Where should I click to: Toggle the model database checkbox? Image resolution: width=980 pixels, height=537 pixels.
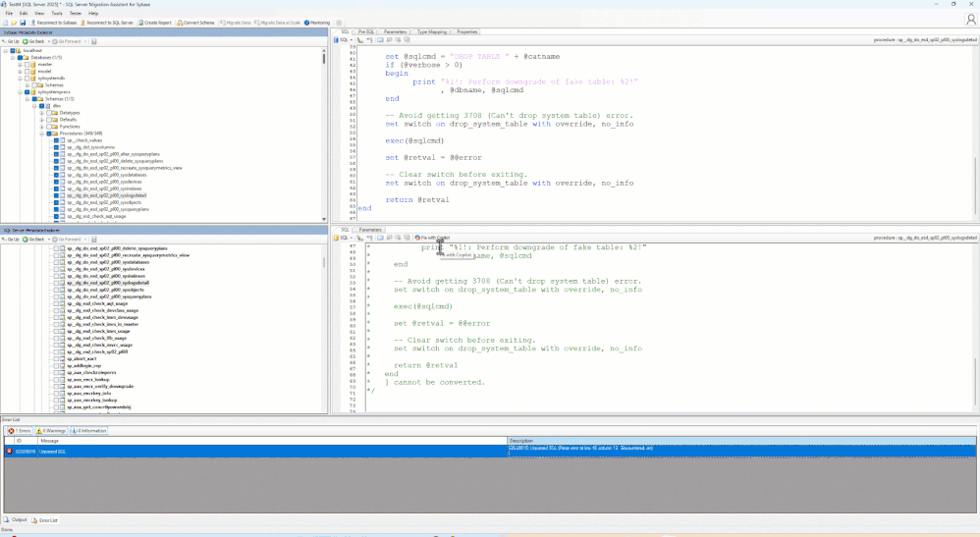click(x=28, y=71)
